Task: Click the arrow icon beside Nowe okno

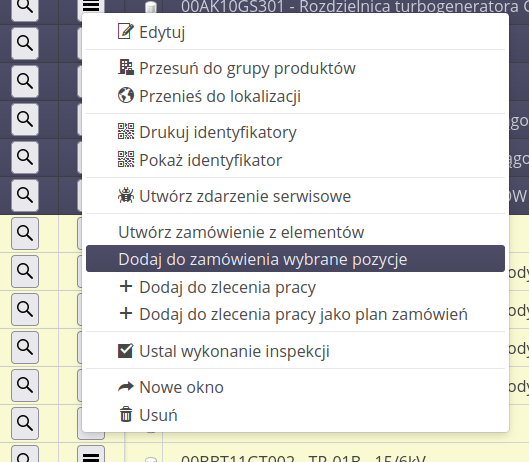Action: coord(126,387)
